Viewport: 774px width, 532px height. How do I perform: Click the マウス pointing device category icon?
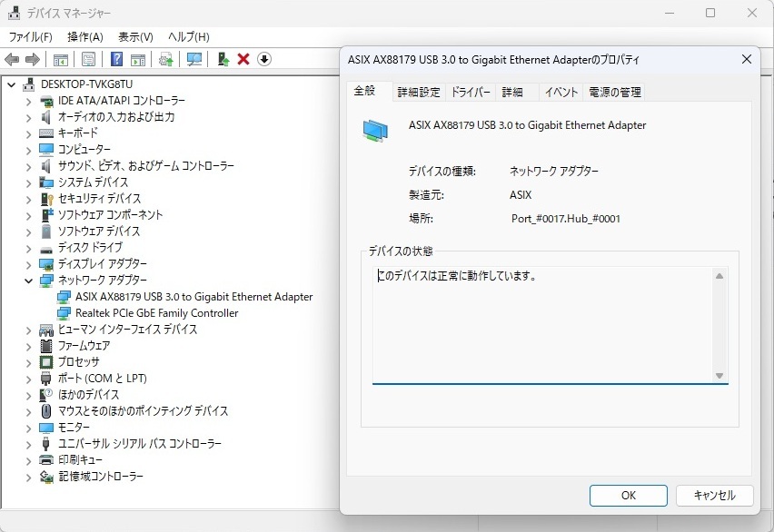46,411
